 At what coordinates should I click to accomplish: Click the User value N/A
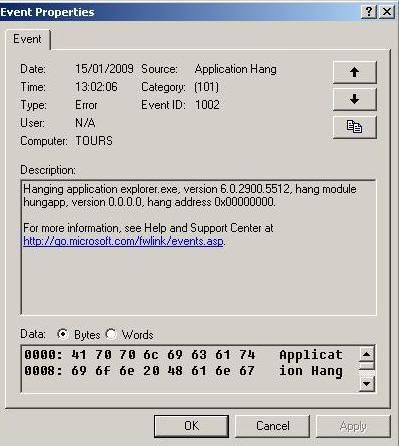click(x=85, y=123)
